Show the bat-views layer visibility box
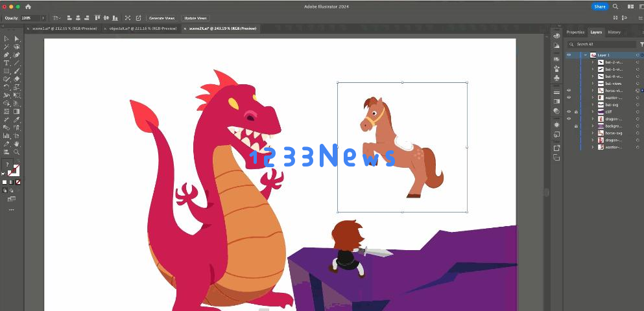 [x=569, y=84]
